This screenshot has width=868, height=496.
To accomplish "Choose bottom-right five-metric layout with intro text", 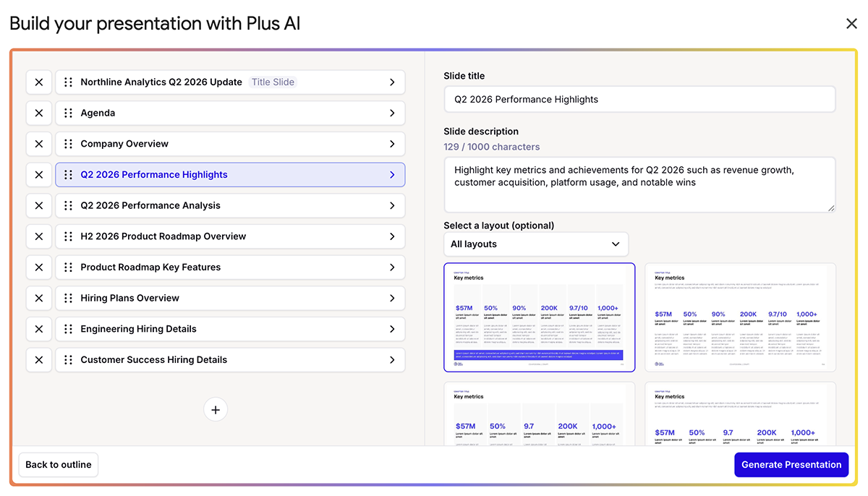I will click(x=741, y=414).
